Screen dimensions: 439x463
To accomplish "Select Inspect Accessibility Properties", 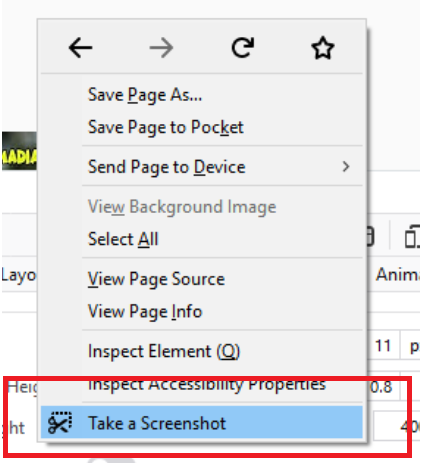I will click(207, 384).
